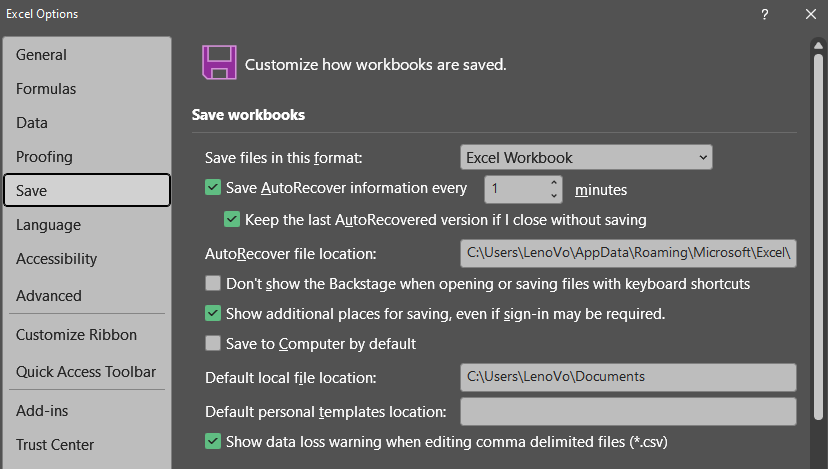The image size is (828, 469).
Task: Enable Don't show the Backstage checkbox
Action: click(x=212, y=283)
